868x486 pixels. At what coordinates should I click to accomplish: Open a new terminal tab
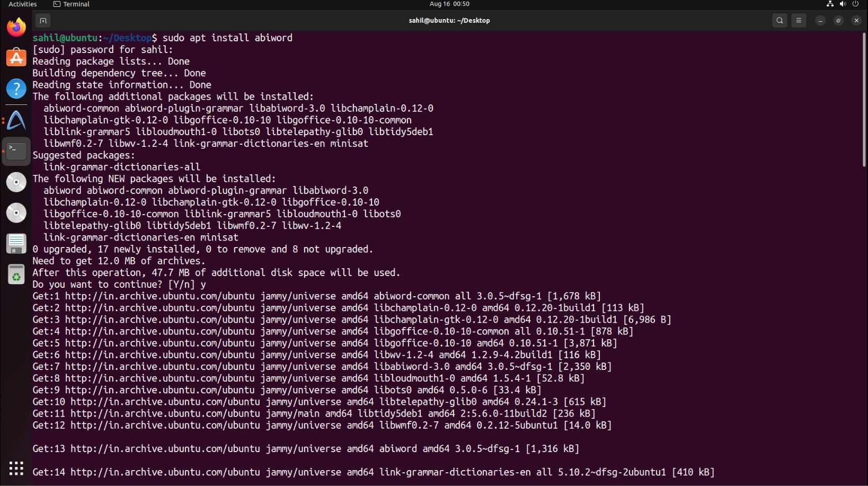tap(43, 21)
